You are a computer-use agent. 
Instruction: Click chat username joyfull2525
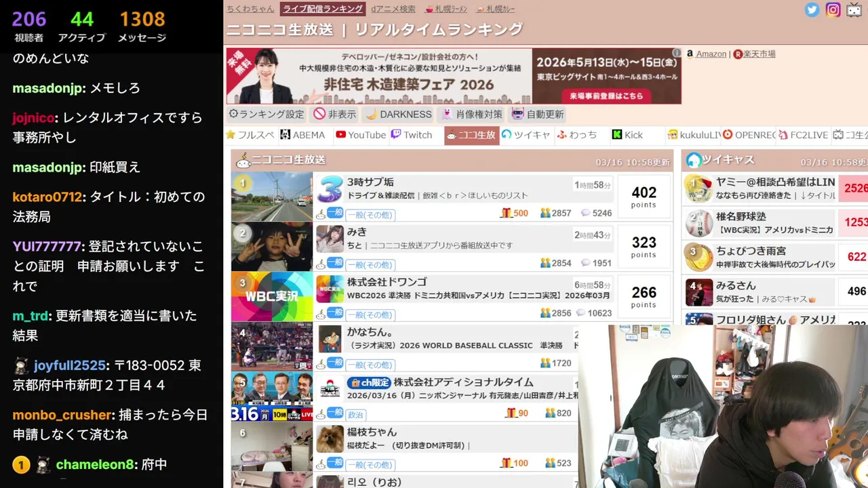[x=70, y=365]
